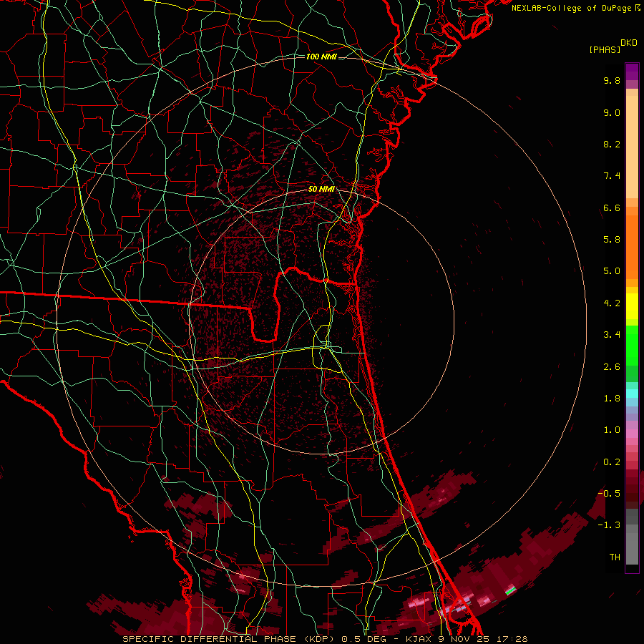This screenshot has width=644, height=644.
Task: Click the [PHAS] label above the color bar
Action: [x=605, y=49]
